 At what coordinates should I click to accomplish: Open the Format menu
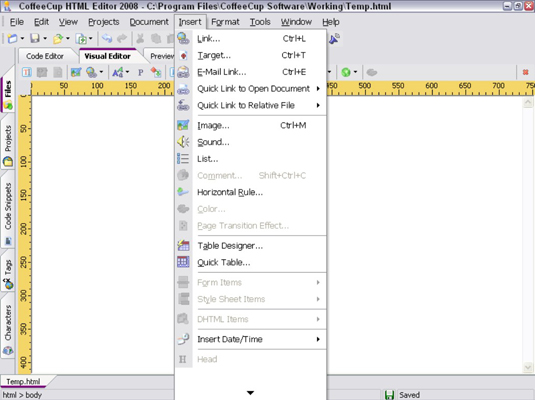click(x=225, y=22)
